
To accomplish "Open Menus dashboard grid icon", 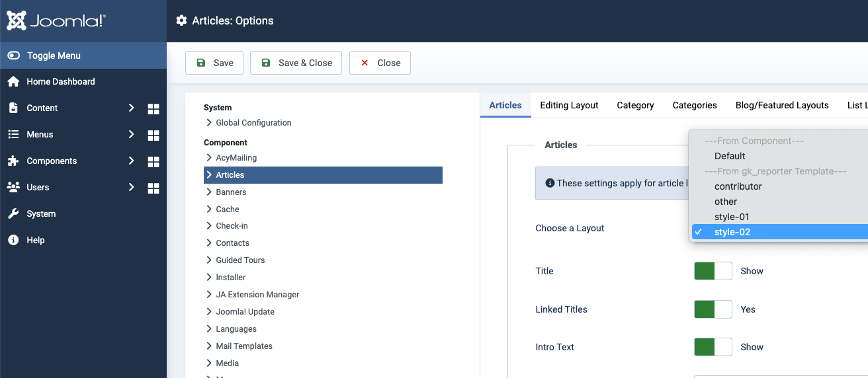I will 153,135.
